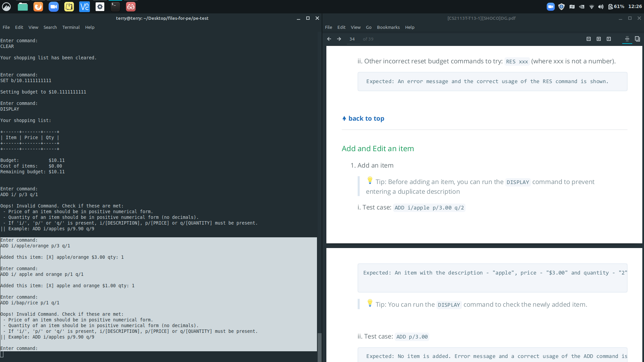
Task: Open sticky notes app from panel
Action: [x=69, y=7]
